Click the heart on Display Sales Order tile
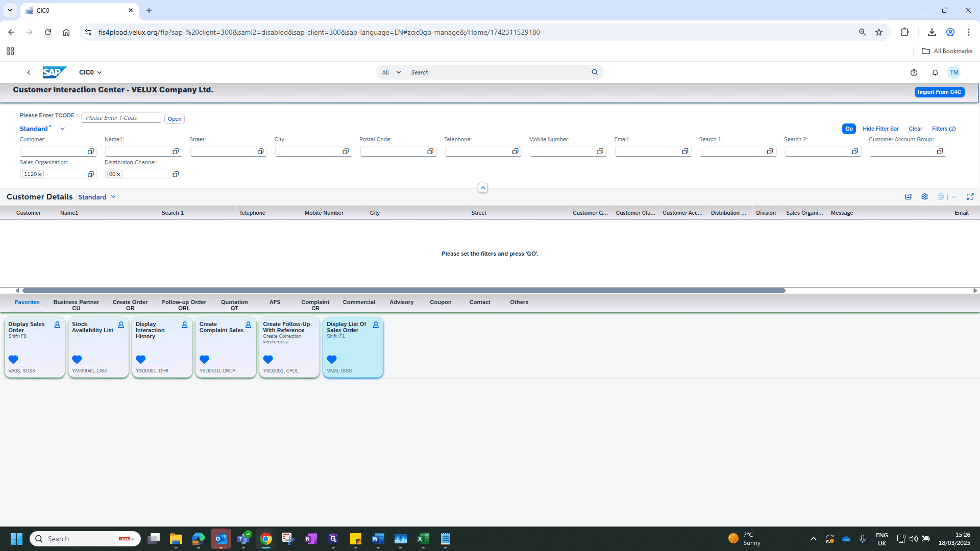This screenshot has width=980, height=551. (x=13, y=359)
